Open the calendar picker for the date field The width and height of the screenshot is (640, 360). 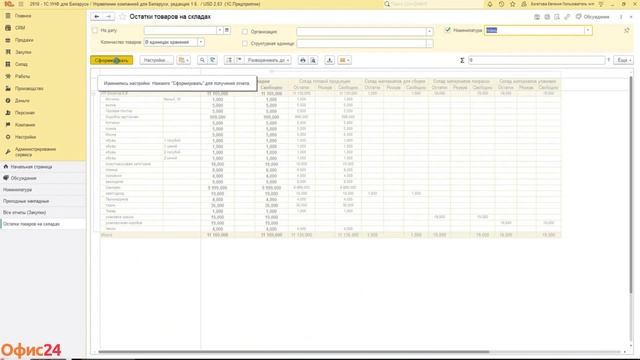tap(227, 30)
